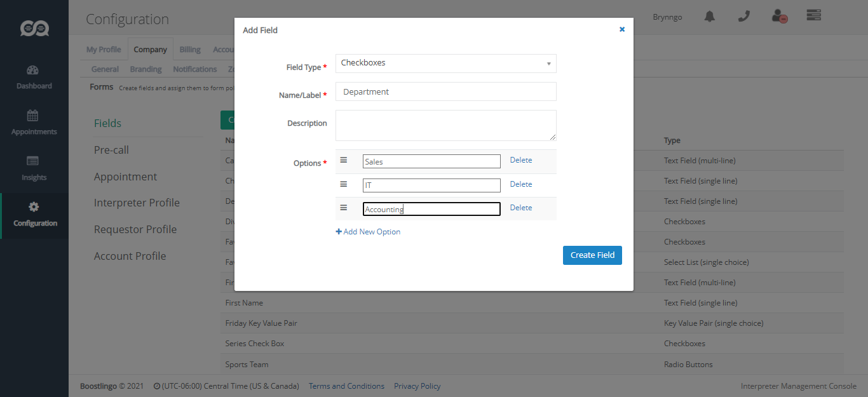Expand the Field Type dropdown

point(445,64)
